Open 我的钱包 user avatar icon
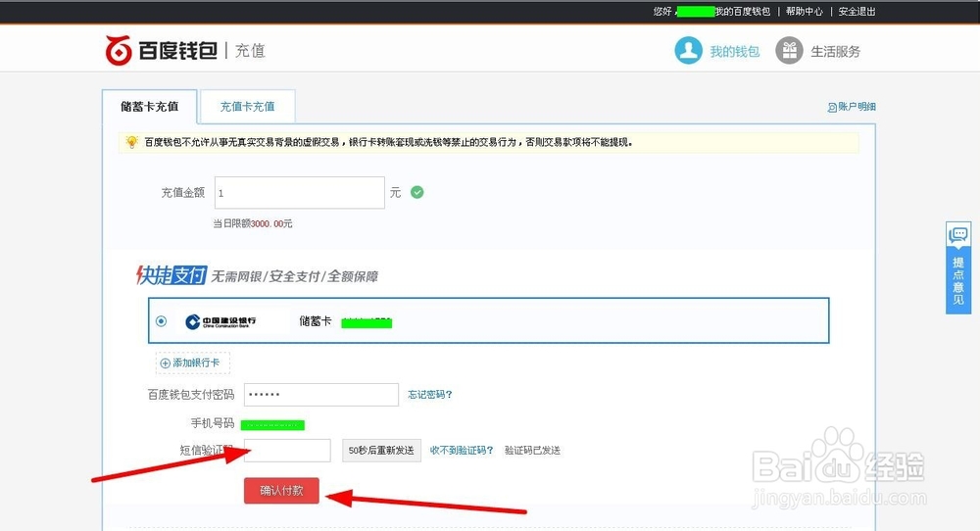This screenshot has width=980, height=531. coord(688,51)
